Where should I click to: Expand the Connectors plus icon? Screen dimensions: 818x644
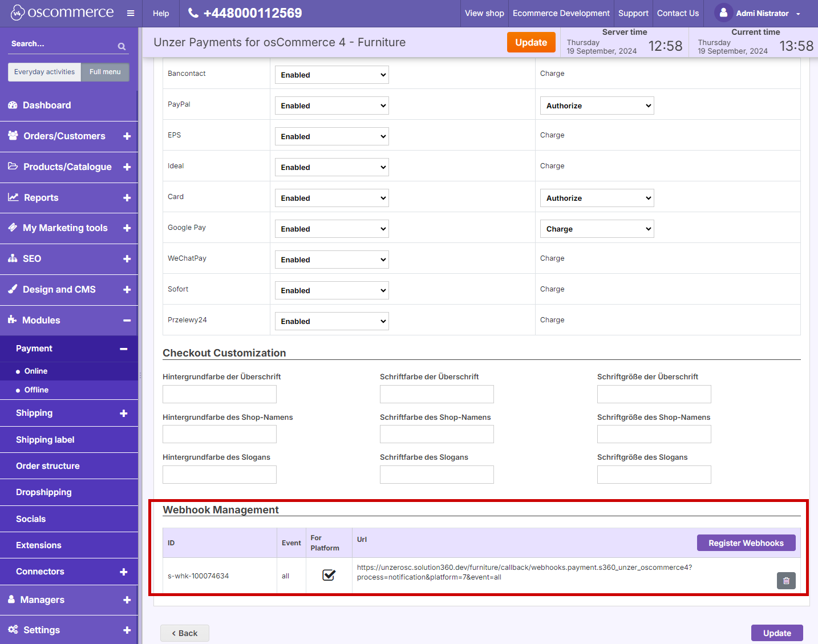click(124, 572)
